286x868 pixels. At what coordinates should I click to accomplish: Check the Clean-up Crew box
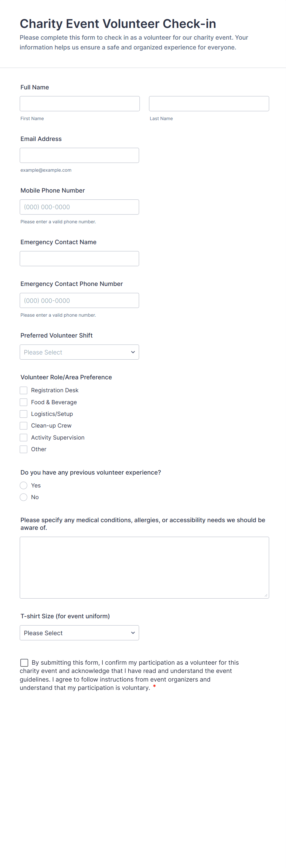coord(24,426)
